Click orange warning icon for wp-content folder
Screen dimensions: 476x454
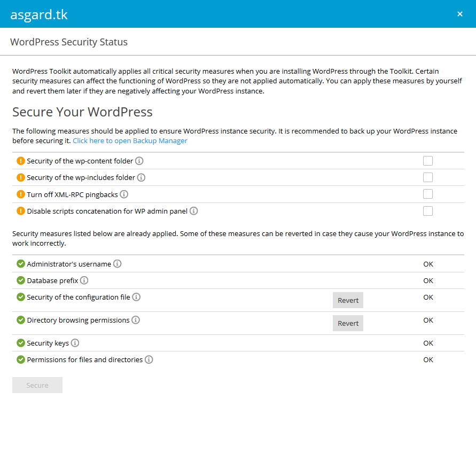21,161
